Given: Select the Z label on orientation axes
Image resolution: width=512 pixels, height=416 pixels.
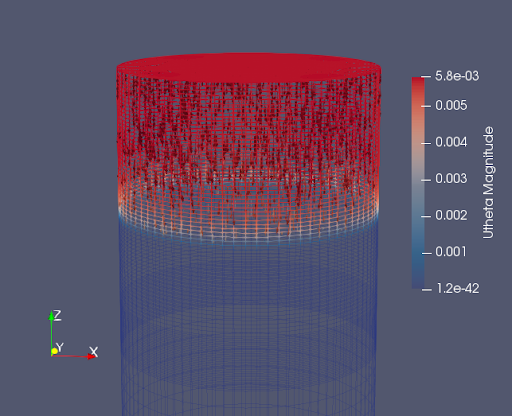Looking at the screenshot, I should 57,315.
